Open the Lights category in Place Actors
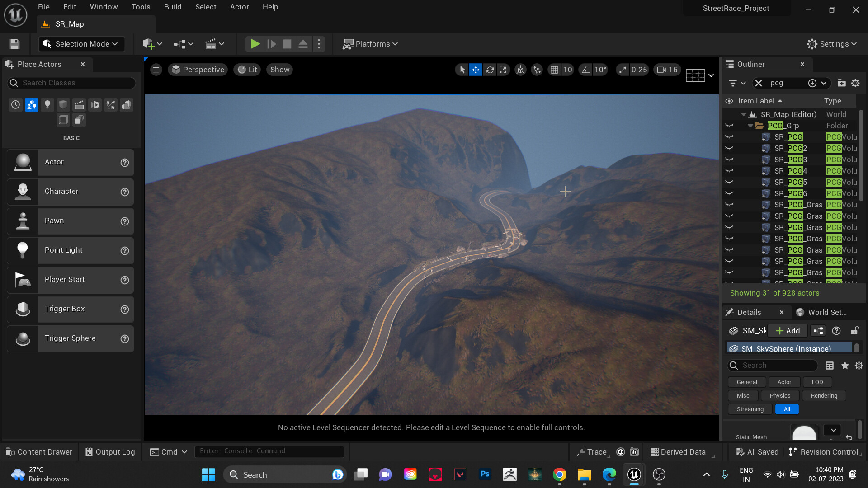This screenshot has width=868, height=488. [x=47, y=105]
